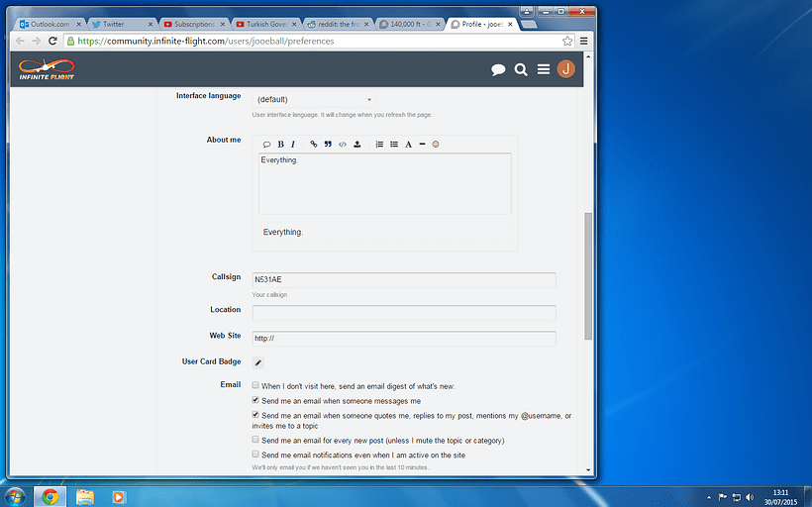Click the Web Site http:// field
The height and width of the screenshot is (507, 812).
(404, 339)
